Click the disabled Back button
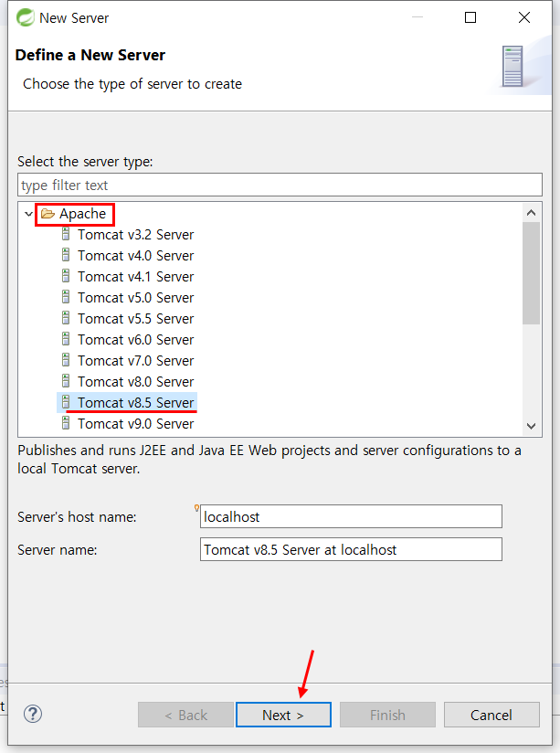This screenshot has width=560, height=753. point(185,715)
